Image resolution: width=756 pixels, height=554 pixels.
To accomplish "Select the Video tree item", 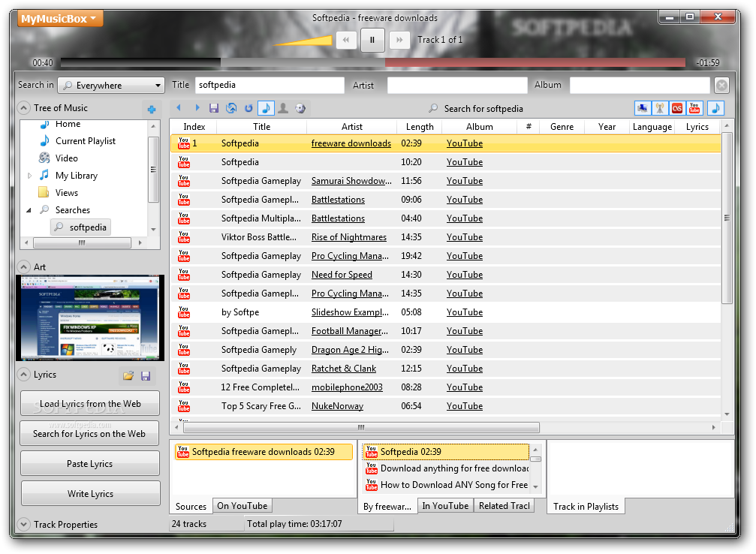I will (x=67, y=158).
